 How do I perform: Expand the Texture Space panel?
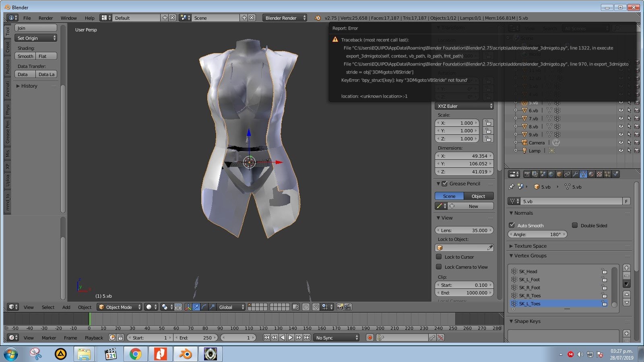[x=528, y=246]
